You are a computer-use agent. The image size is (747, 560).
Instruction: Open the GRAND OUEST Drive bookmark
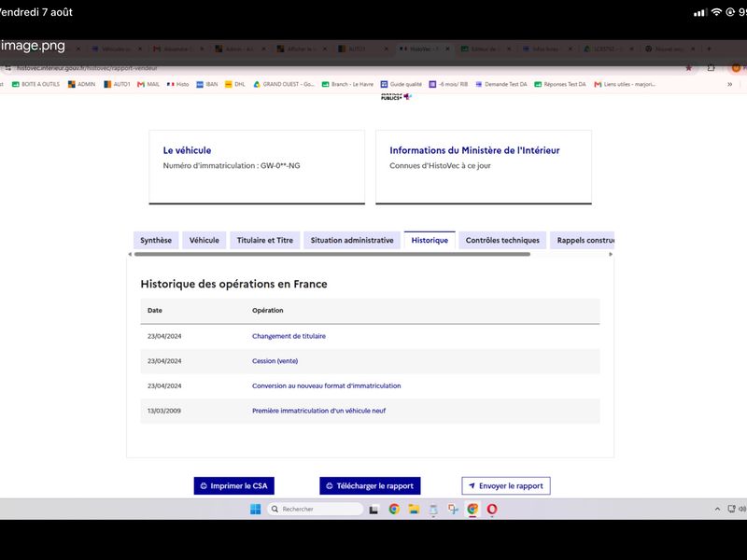coord(284,84)
